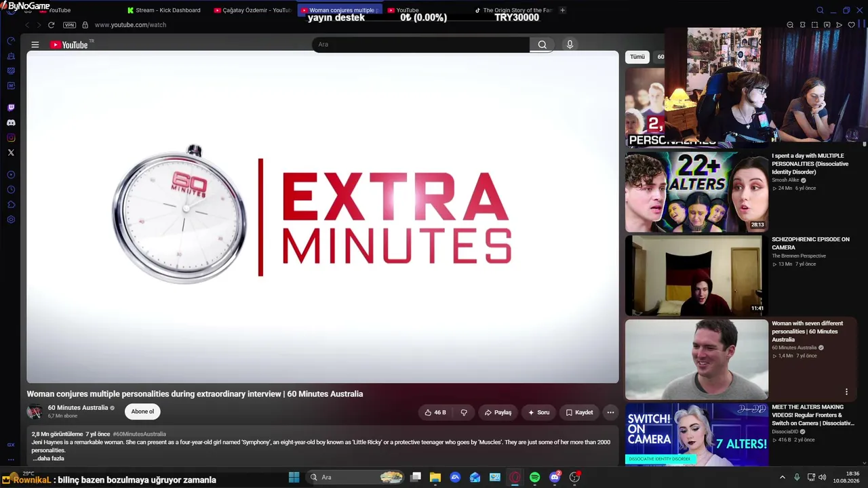This screenshot has width=868, height=488.
Task: Start voice search with the microphone
Action: (570, 45)
